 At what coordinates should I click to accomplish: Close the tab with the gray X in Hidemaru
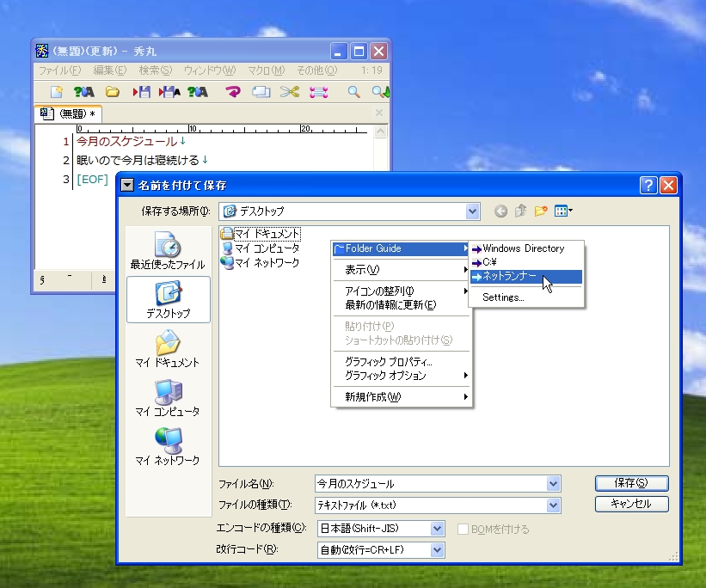point(379,113)
